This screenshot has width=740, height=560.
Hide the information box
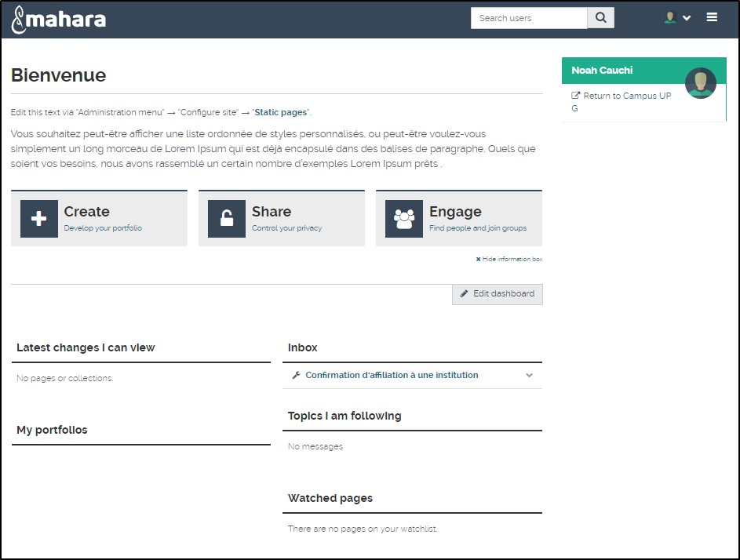point(509,259)
